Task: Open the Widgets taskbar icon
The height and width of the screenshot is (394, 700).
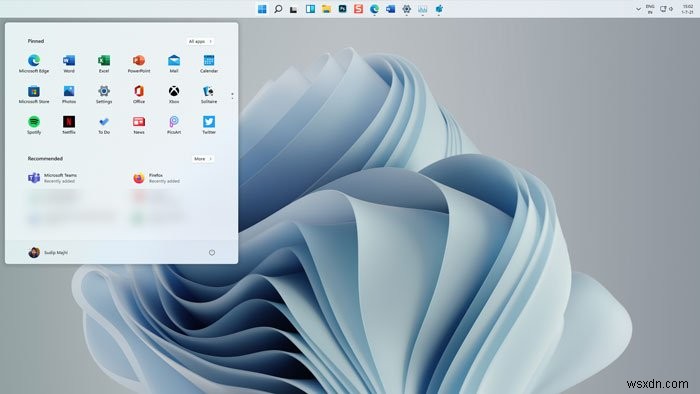Action: click(x=310, y=9)
